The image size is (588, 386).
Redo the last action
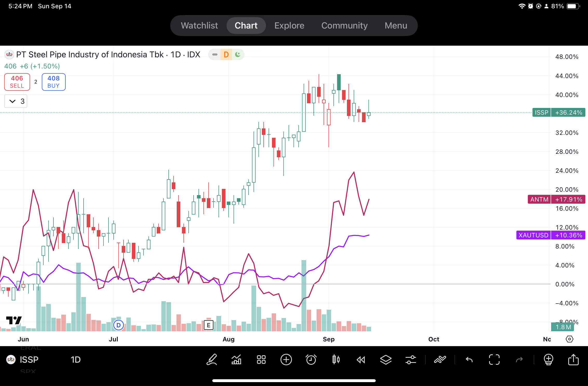click(519, 360)
